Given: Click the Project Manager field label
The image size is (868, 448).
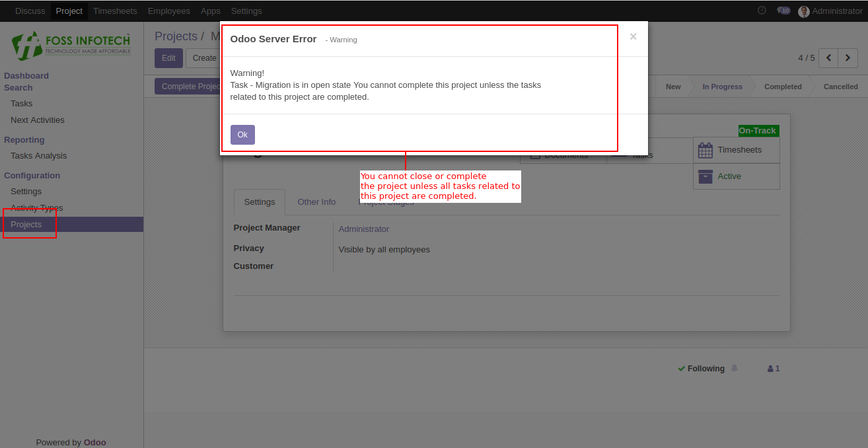Looking at the screenshot, I should pos(267,228).
